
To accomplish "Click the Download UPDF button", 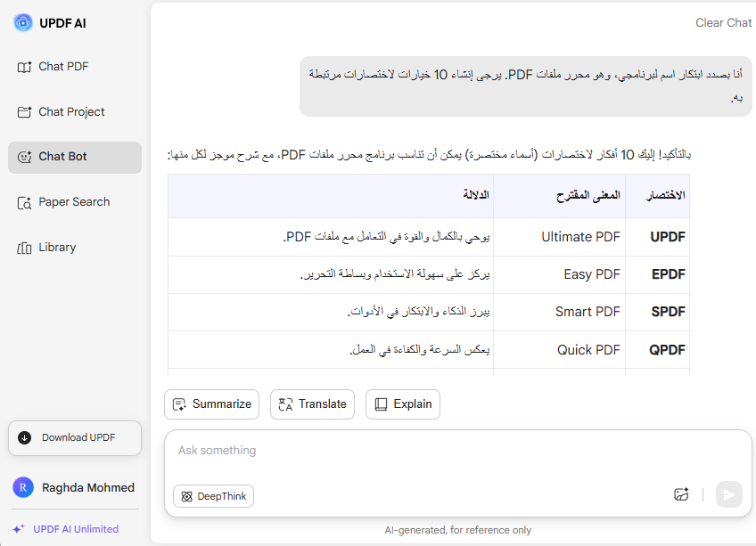I will click(75, 438).
